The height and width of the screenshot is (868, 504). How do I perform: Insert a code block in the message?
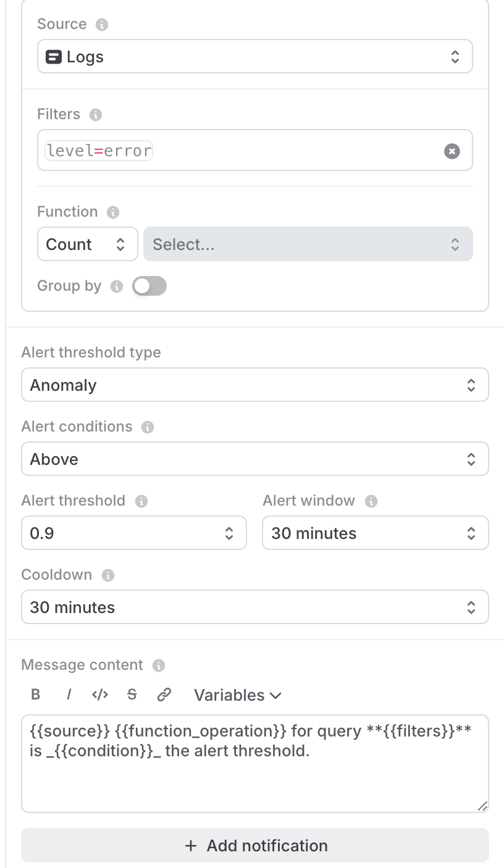[x=99, y=695]
